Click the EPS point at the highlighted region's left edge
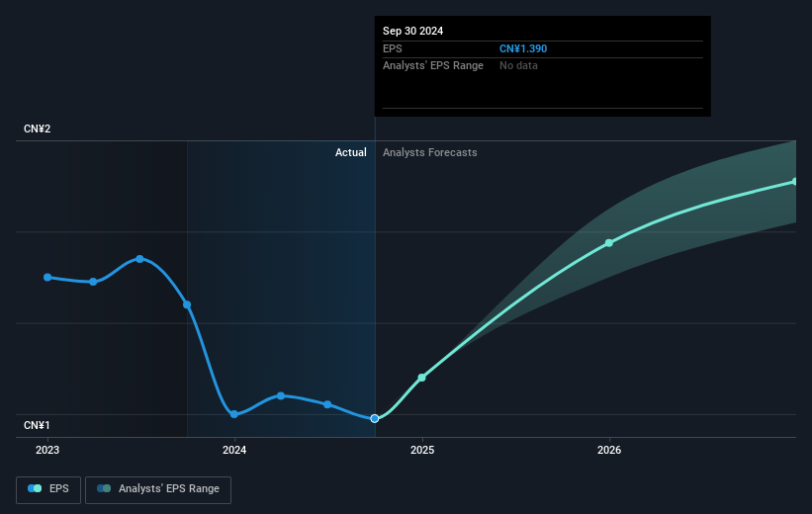Viewport: 812px width, 514px height. [187, 304]
